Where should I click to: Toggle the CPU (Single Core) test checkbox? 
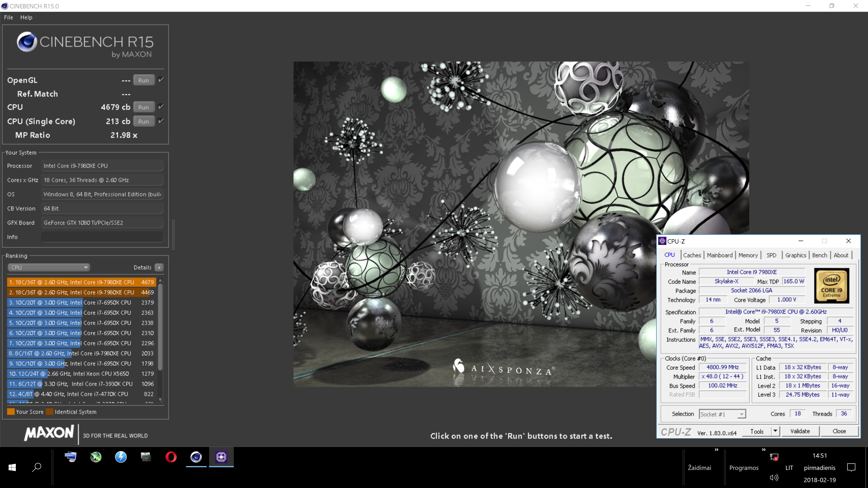point(161,121)
